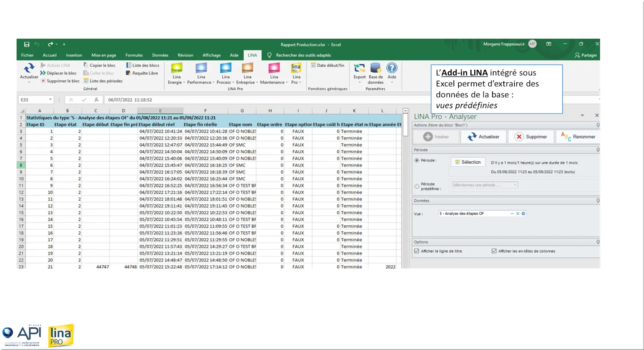Expand the Lina Energie dropdown arrow
The image size is (644, 350).
tap(184, 83)
